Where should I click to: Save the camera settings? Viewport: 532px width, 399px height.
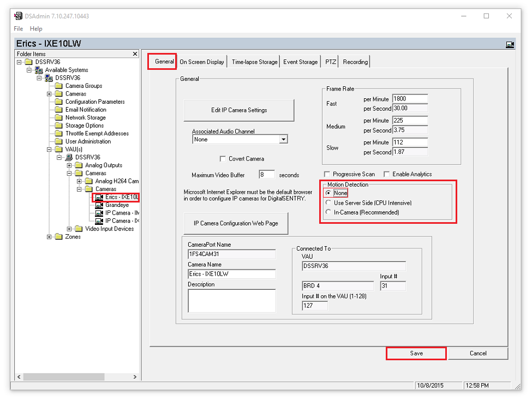(x=416, y=353)
